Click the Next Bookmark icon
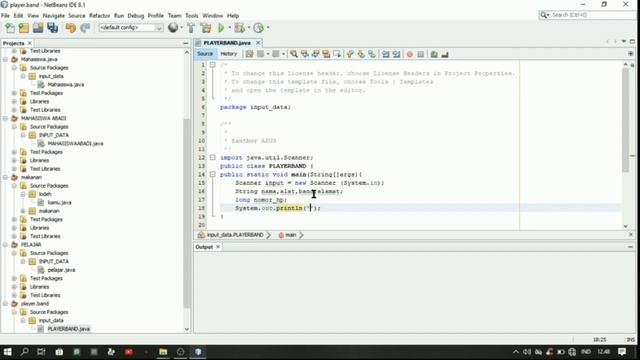This screenshot has height=360, width=640. click(361, 54)
